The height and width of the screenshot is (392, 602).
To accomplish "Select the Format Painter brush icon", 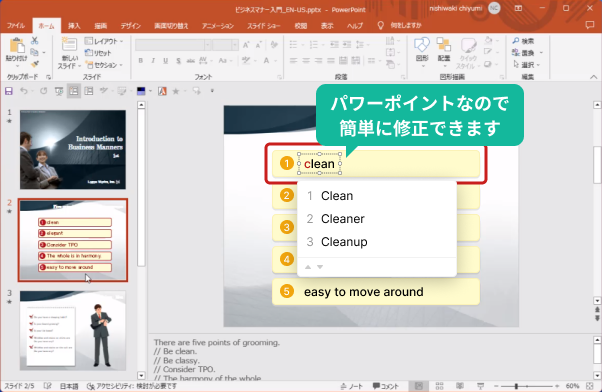I will click(35, 64).
